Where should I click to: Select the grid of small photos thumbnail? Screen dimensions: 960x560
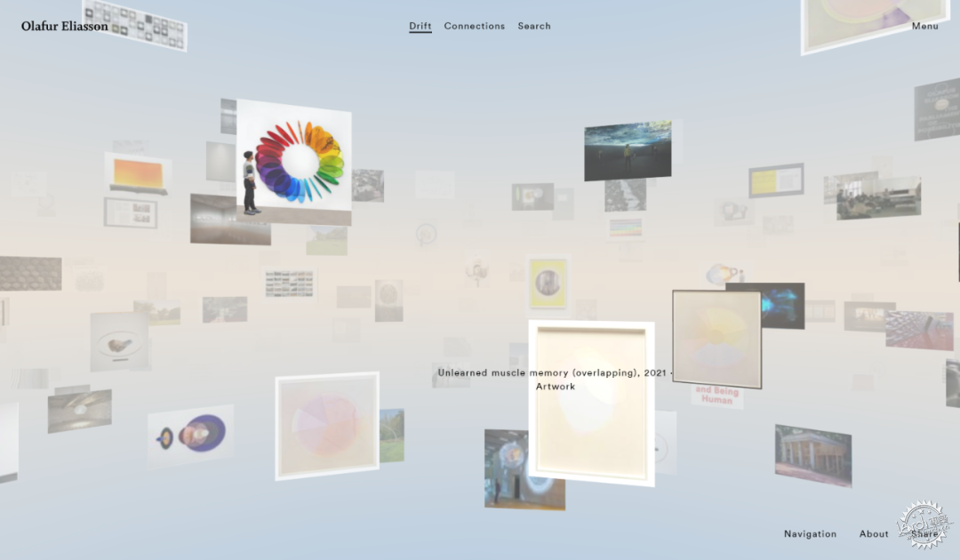coord(289,284)
